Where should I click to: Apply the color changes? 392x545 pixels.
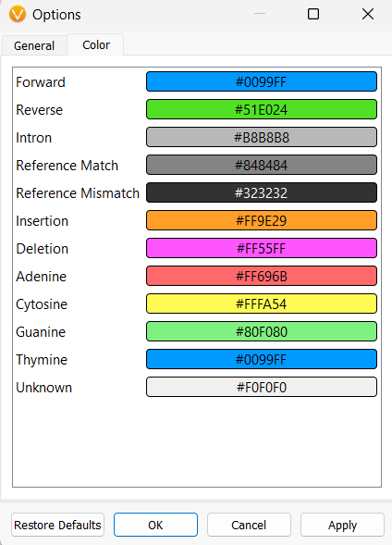(x=342, y=525)
